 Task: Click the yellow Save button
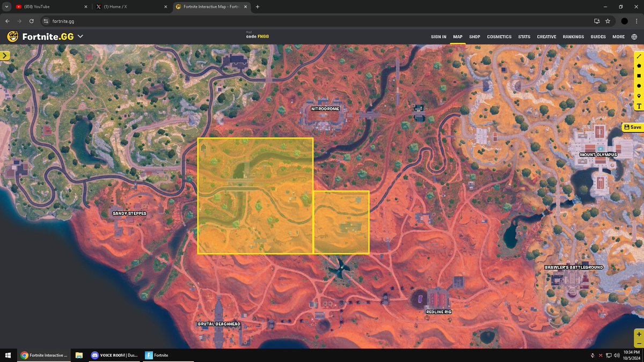(x=633, y=127)
